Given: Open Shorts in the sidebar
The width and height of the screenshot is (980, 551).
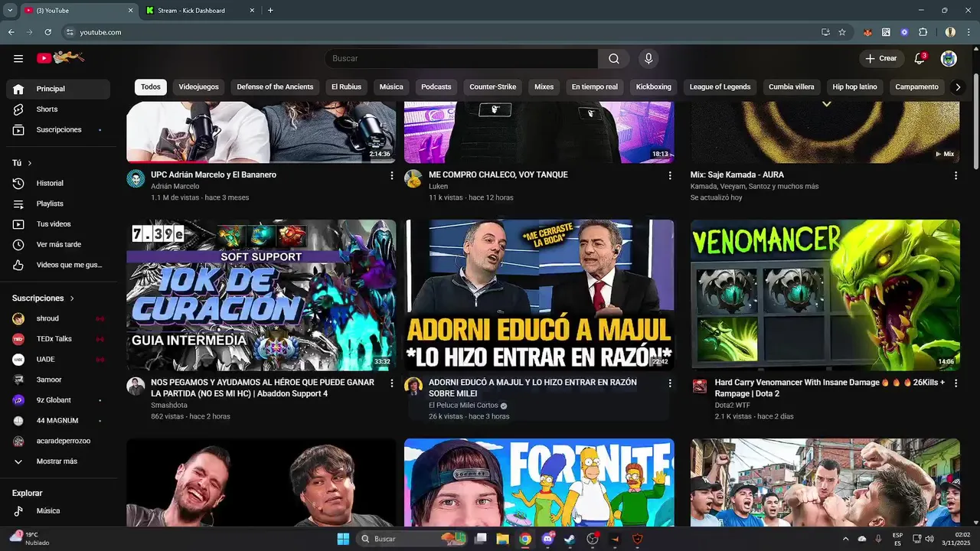Looking at the screenshot, I should (58, 109).
